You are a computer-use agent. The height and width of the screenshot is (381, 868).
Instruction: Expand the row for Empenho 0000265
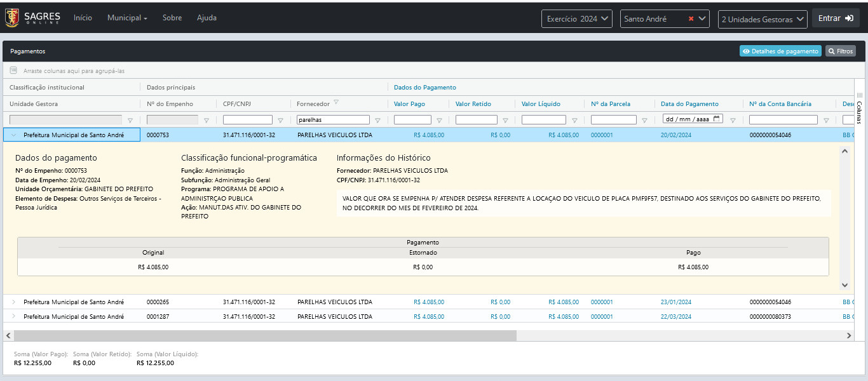coord(13,302)
